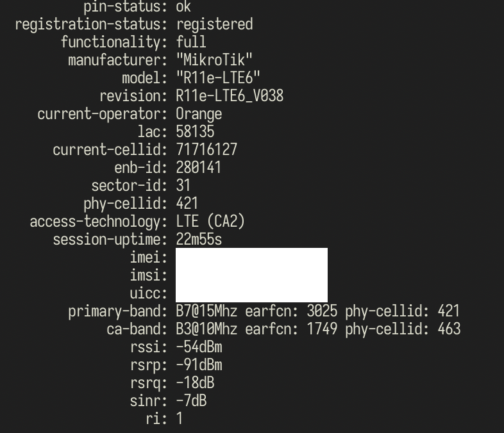The height and width of the screenshot is (433, 504).
Task: Click the current-cellid value 71716127
Action: coord(206,150)
